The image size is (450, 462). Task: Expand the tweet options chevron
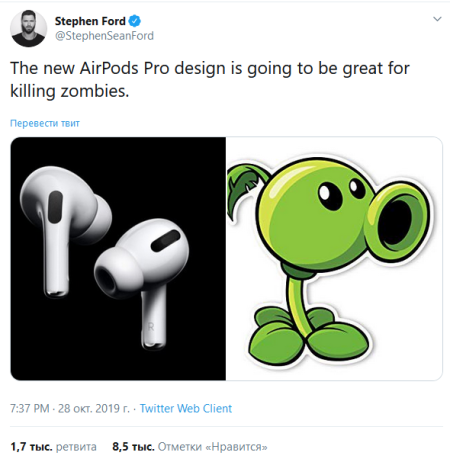coord(437,19)
